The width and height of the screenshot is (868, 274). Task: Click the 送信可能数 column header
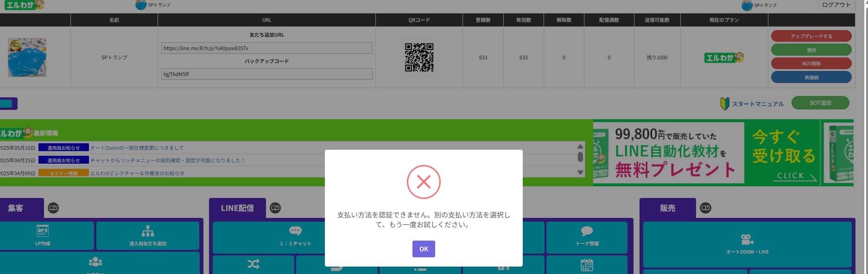pos(657,20)
